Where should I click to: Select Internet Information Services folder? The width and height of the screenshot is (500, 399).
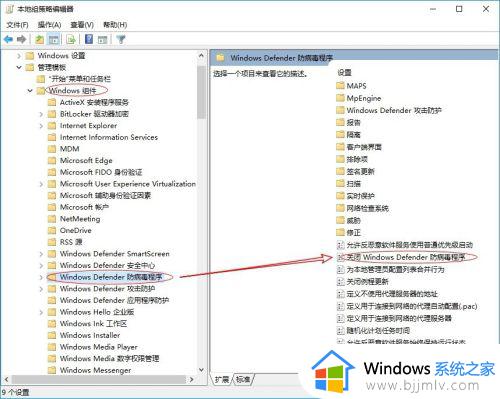click(109, 137)
